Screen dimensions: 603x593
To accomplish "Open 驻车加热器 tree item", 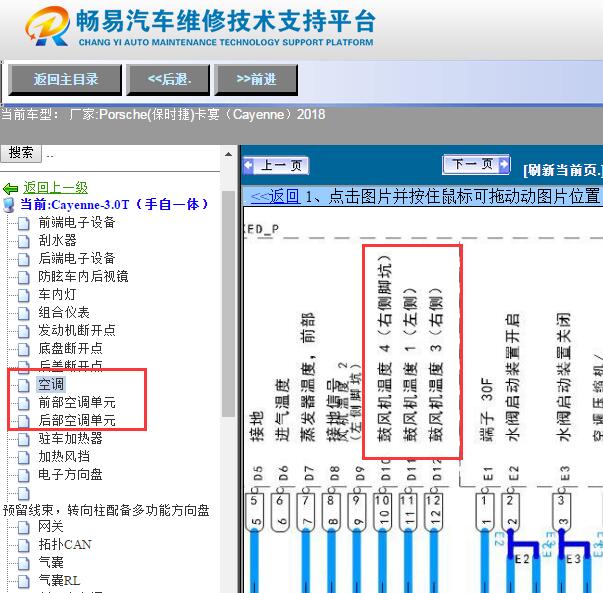I will [x=70, y=438].
